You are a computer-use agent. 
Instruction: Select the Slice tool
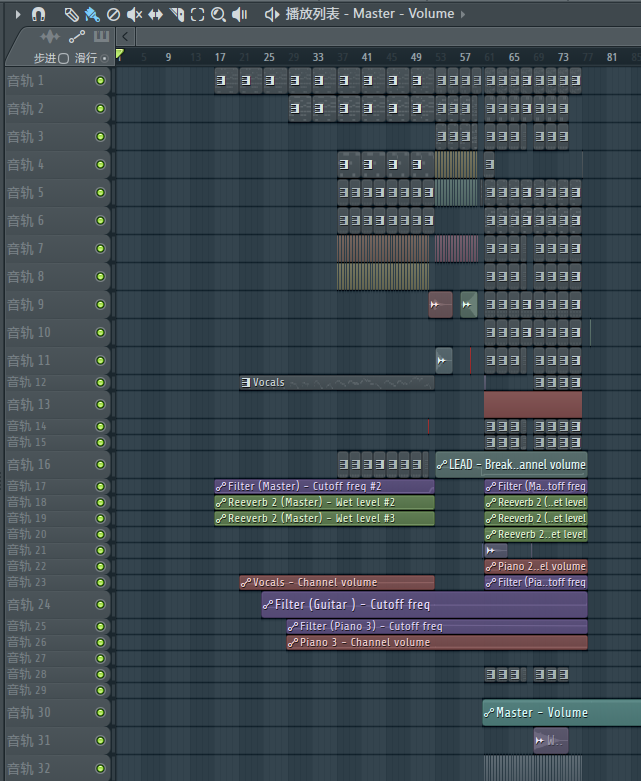176,14
